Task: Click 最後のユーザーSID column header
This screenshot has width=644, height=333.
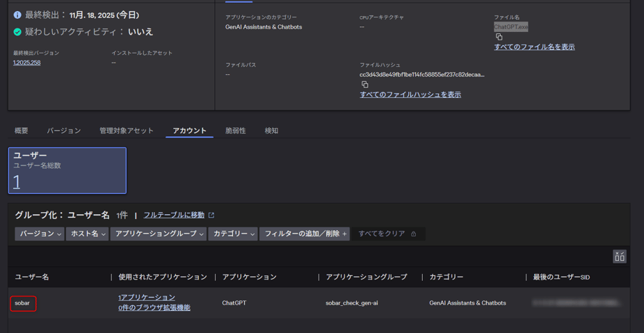Action: pos(561,277)
